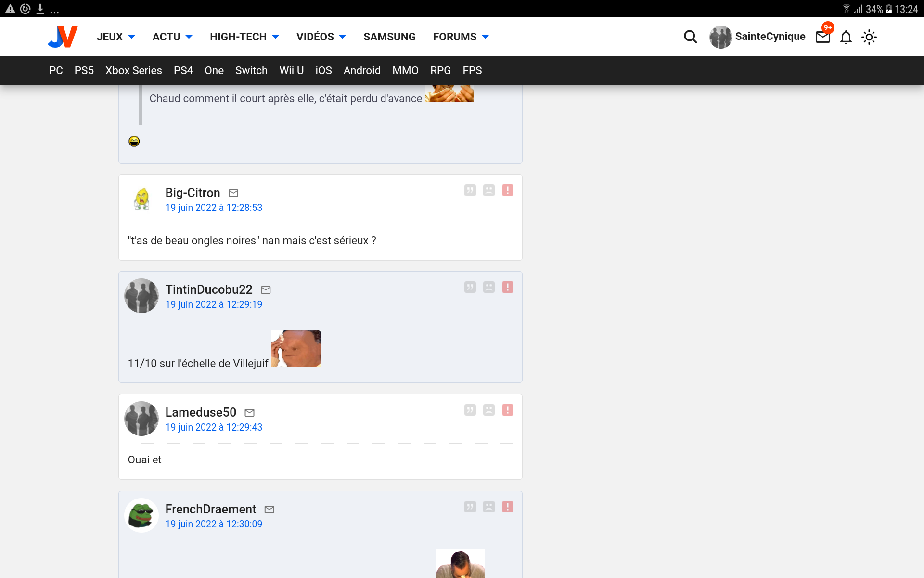
Task: Open the notifications bell
Action: [x=846, y=37]
